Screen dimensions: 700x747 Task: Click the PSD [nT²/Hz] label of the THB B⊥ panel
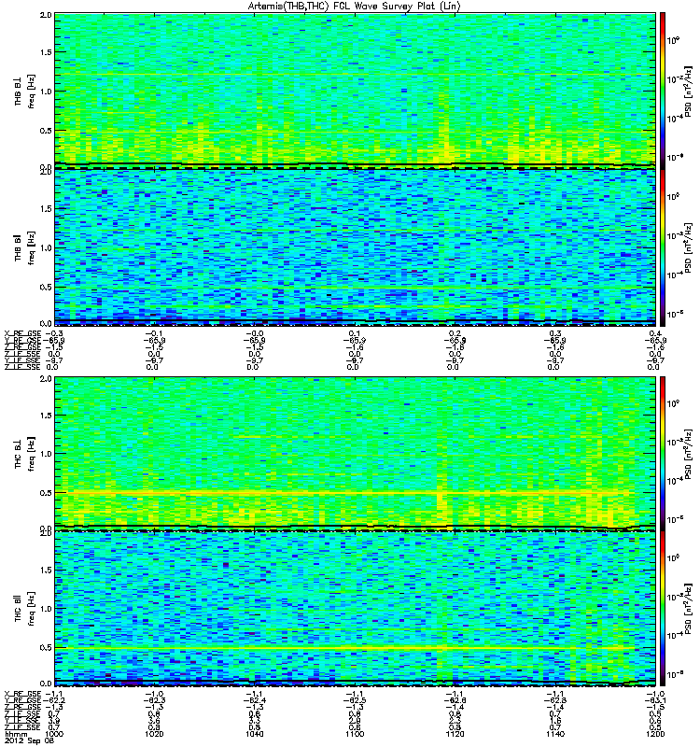(688, 92)
